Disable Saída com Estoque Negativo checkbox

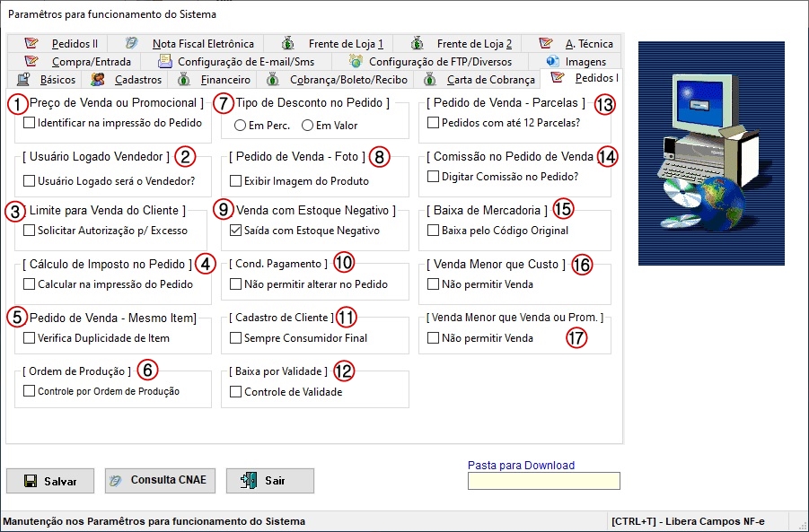[236, 231]
